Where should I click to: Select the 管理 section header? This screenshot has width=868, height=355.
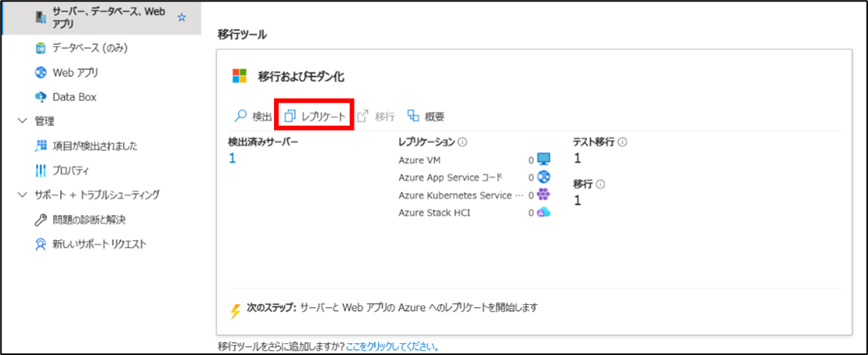[x=44, y=121]
